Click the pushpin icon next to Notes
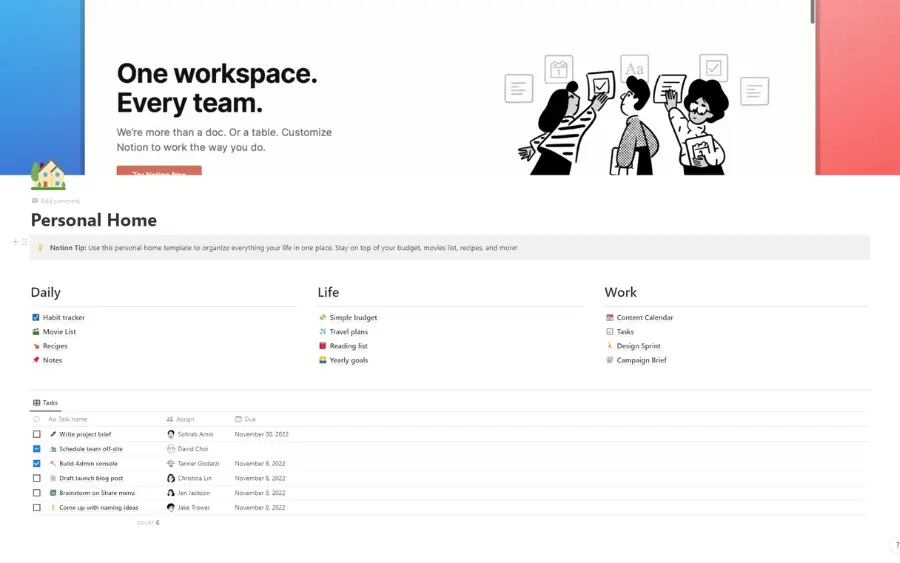 tap(36, 360)
